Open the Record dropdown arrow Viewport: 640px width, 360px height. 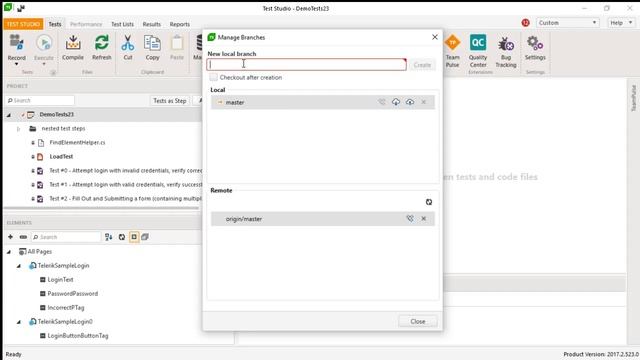pos(16,64)
